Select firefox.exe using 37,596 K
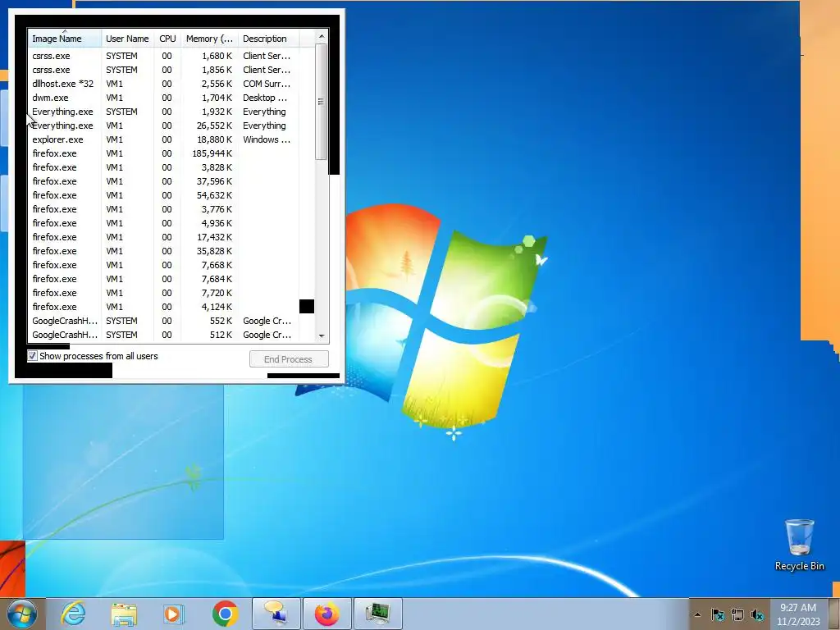 coord(163,181)
